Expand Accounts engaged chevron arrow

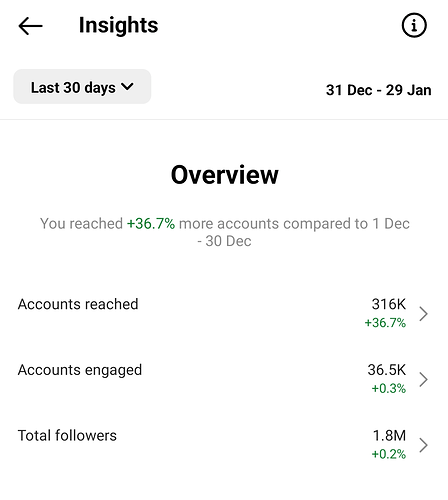(423, 379)
